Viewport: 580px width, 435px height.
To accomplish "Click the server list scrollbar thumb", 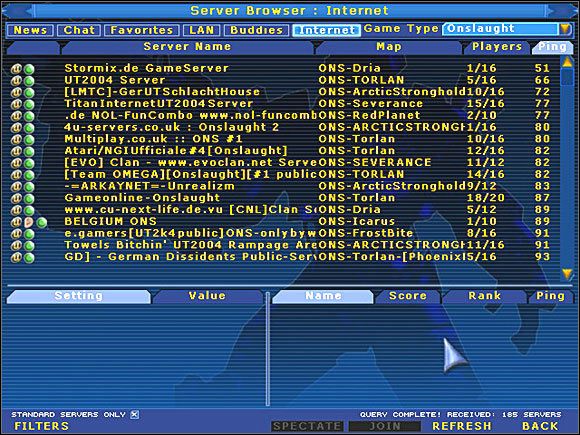I will pos(567,77).
